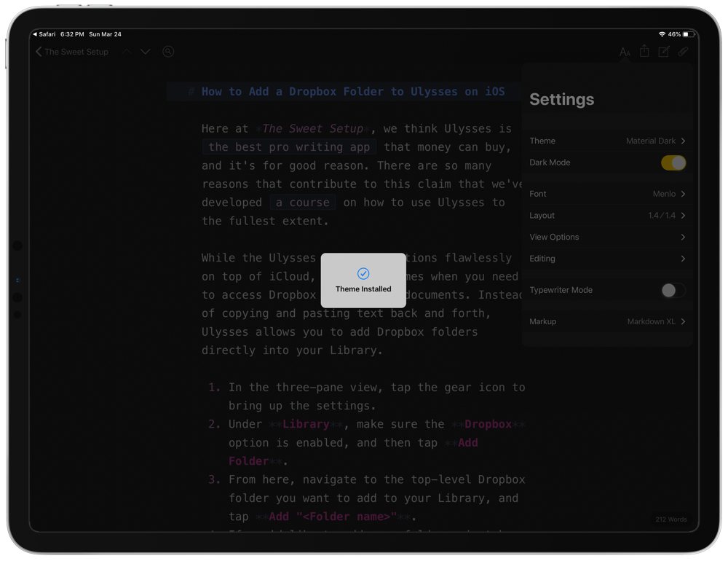Screen dimensions: 728x561
Task: Open the search icon in the editor toolbar
Action: click(169, 52)
